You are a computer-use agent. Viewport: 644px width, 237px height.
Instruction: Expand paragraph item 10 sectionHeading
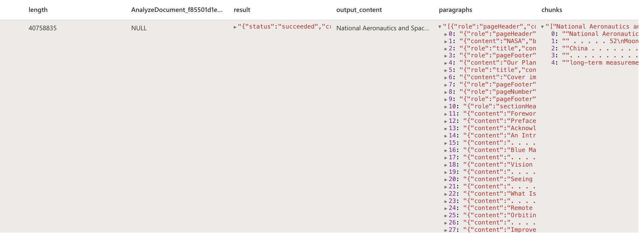point(446,107)
